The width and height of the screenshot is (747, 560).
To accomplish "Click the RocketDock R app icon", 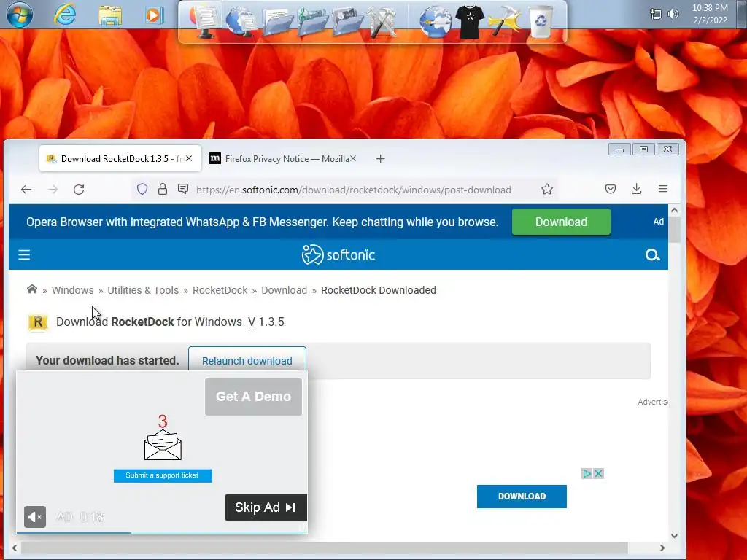I will tap(38, 322).
